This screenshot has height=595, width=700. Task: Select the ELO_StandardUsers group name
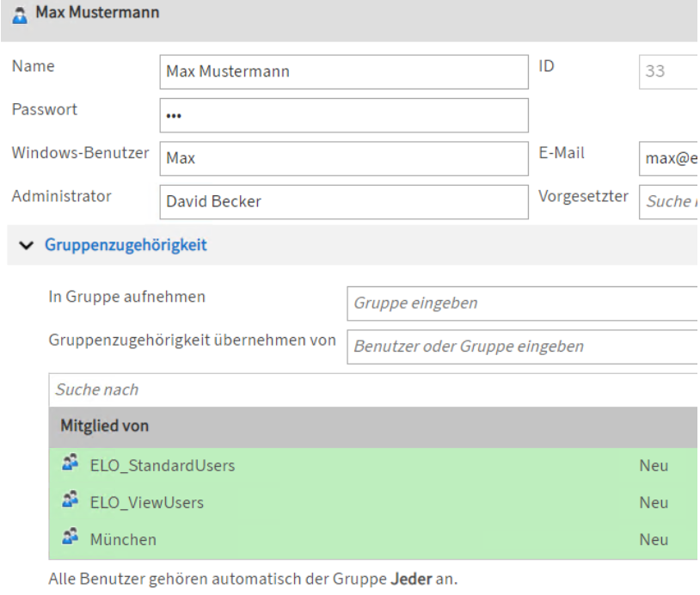163,466
